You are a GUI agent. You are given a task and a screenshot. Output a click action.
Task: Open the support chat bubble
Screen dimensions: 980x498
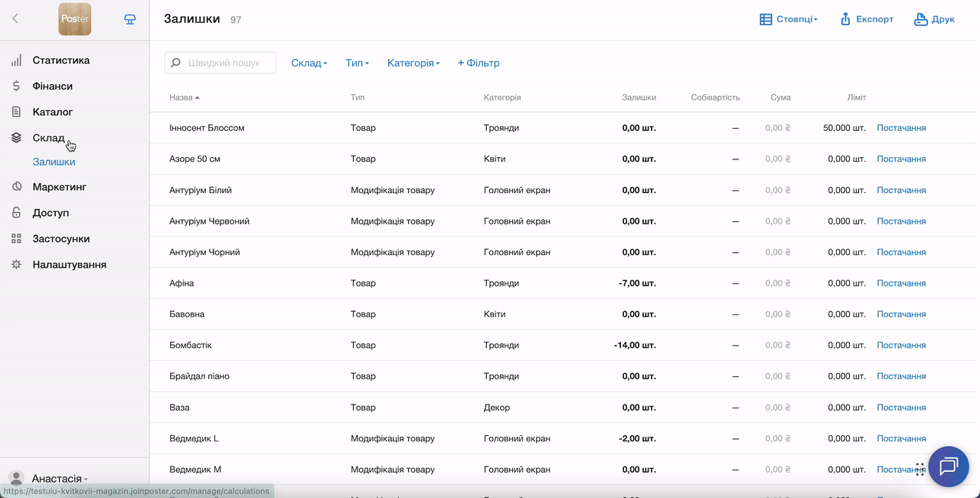[948, 467]
